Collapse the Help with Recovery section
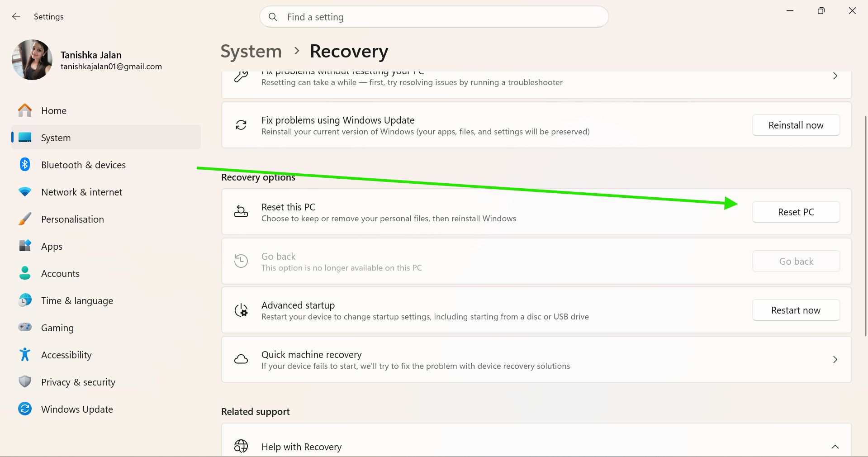Image resolution: width=868 pixels, height=457 pixels. (835, 447)
